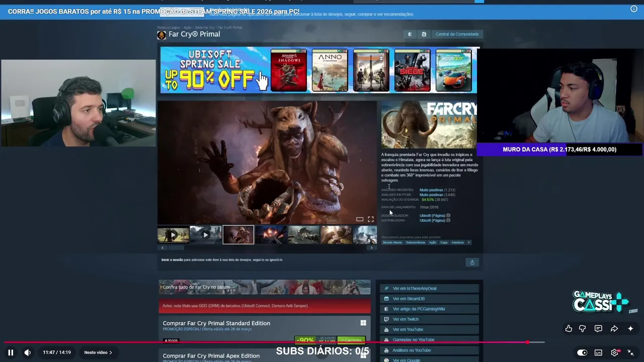Toggle subtitles closed captions
This screenshot has height=362, width=644.
(x=598, y=352)
